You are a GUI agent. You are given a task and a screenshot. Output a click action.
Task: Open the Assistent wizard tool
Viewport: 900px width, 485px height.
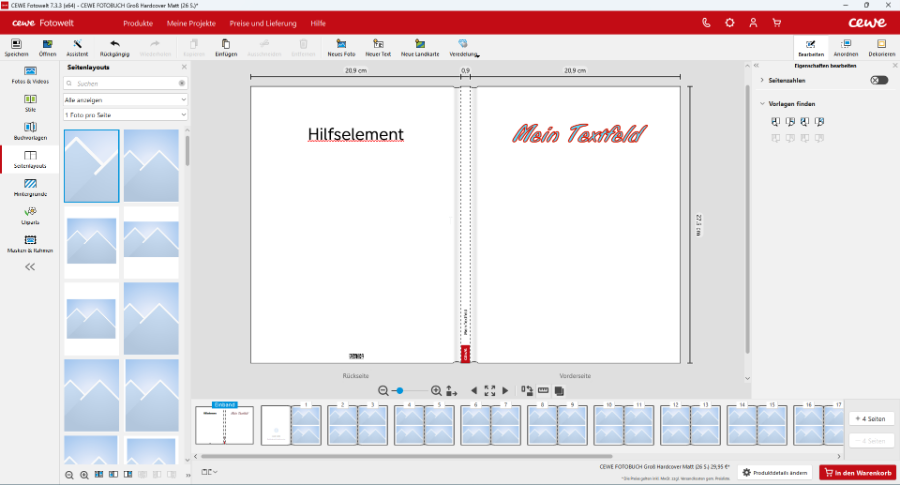point(77,45)
